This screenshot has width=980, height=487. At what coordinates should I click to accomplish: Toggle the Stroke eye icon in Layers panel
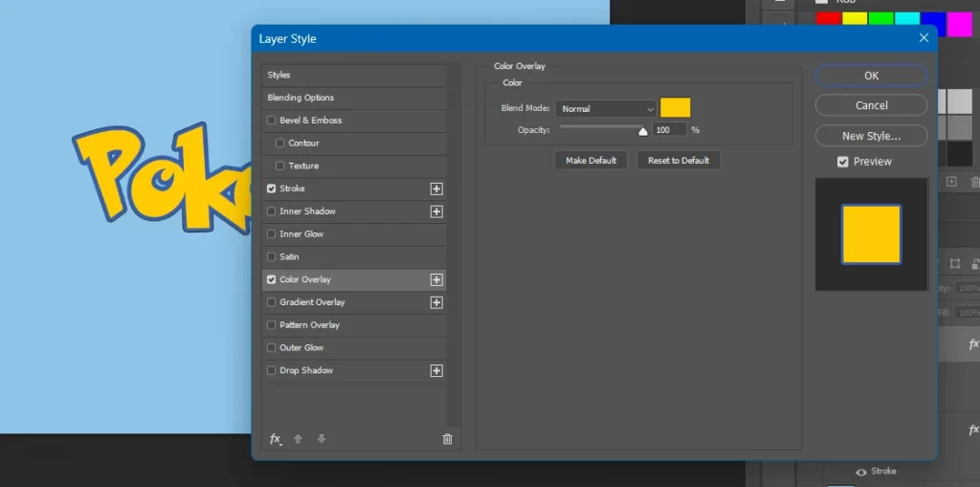[861, 472]
